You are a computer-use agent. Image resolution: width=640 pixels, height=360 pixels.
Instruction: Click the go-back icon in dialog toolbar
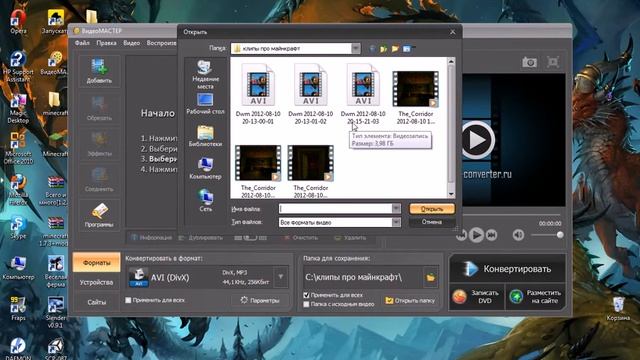372,49
